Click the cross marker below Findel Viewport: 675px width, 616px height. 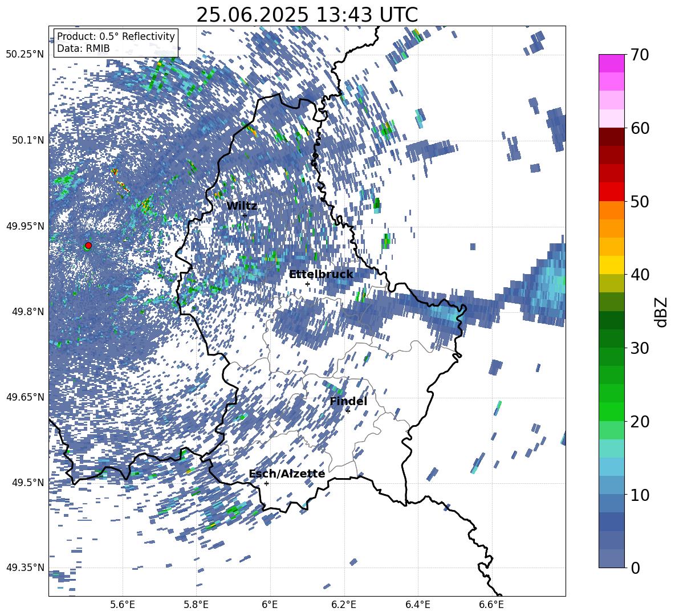pos(348,411)
